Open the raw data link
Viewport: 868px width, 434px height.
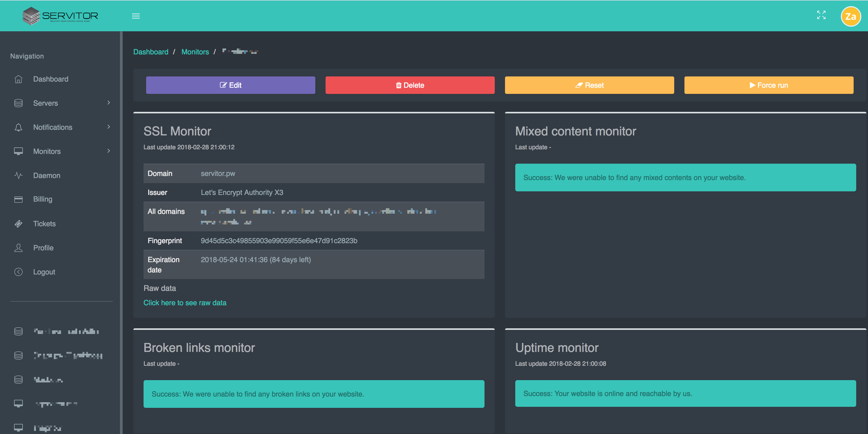tap(185, 302)
